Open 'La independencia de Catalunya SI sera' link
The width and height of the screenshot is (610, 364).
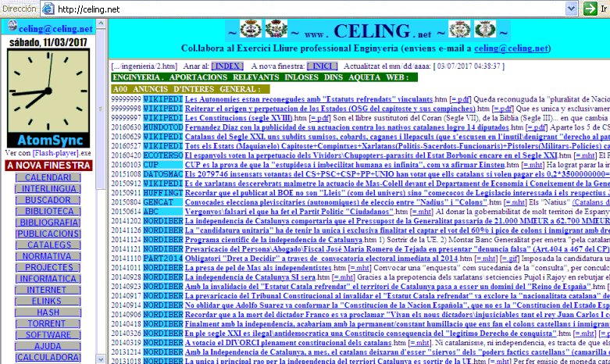250,277
